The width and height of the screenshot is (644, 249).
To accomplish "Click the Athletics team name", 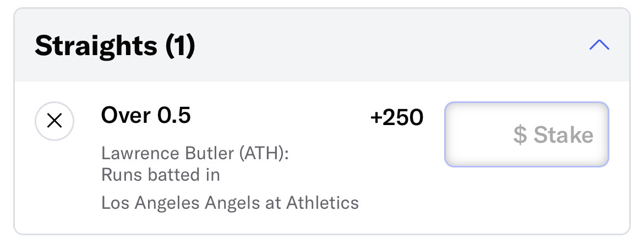I will pos(323,203).
